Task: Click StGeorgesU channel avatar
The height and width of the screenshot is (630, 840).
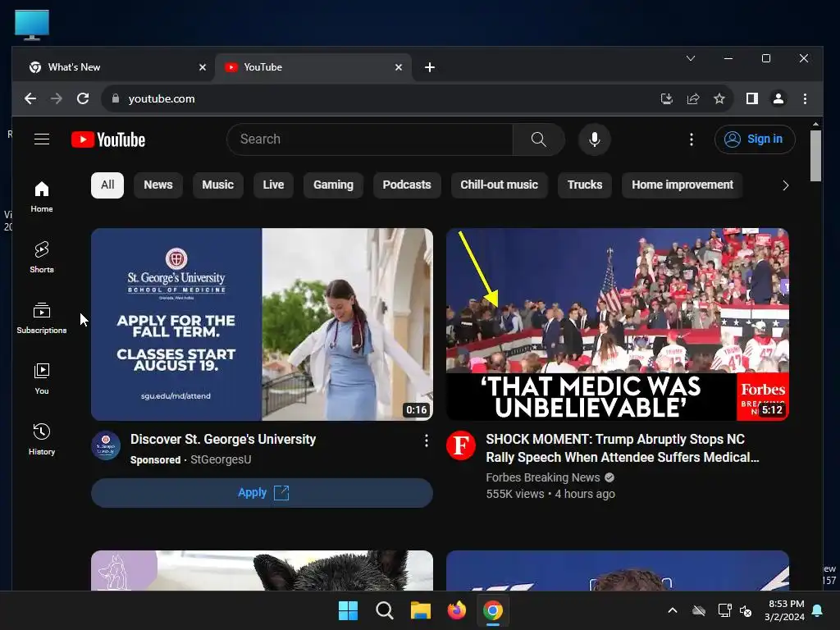Action: click(x=106, y=445)
